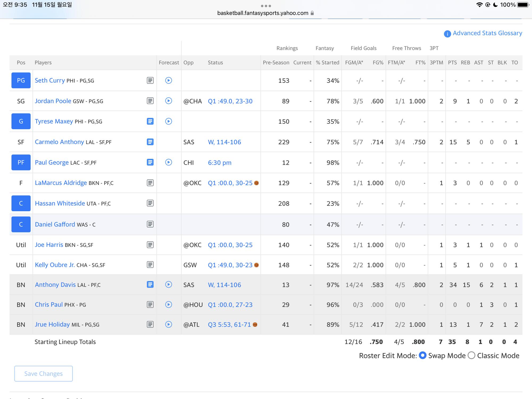The image size is (532, 399).
Task: Play Paul George's forecast video icon
Action: pos(168,162)
